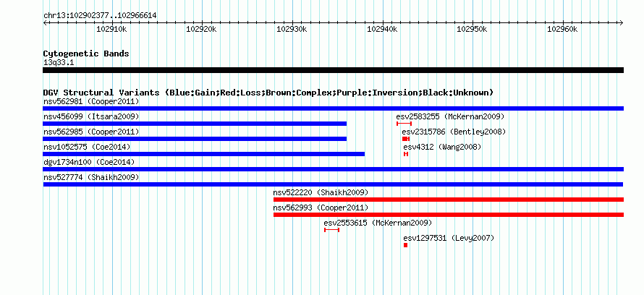
Task: Click the 102920k ruler tick label
Action: [x=202, y=29]
